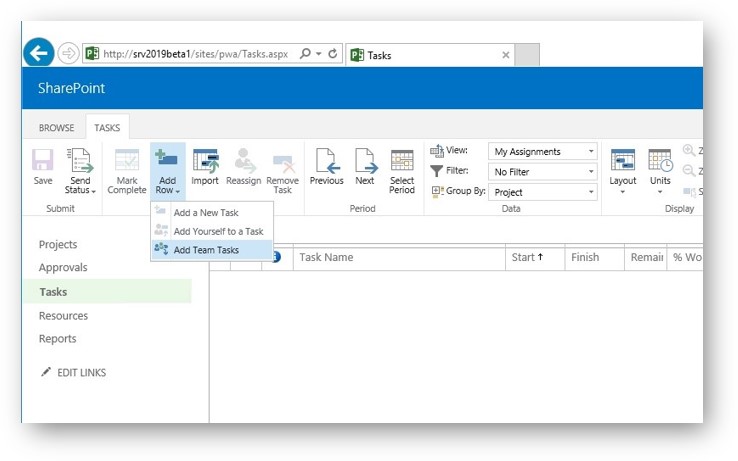Viewport: 738px width, 461px height.
Task: Click the Reassign ribbon icon
Action: point(244,160)
